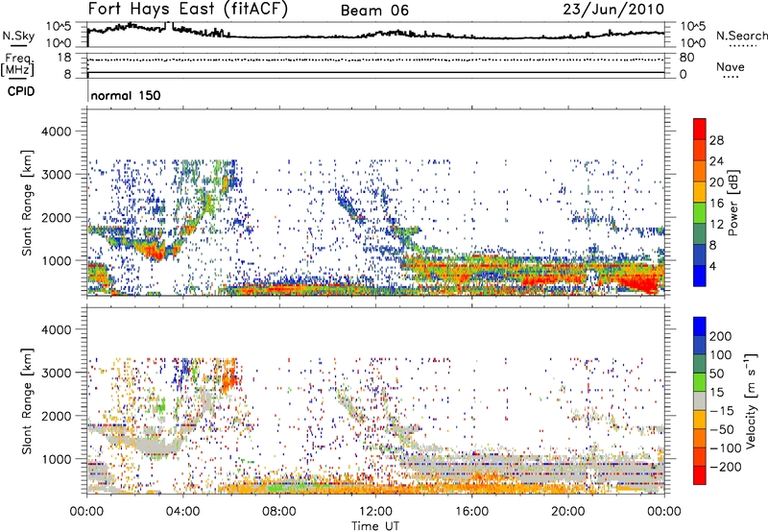Image resolution: width=768 pixels, height=532 pixels.
Task: Click the 'Time UT' axis label
Action: click(375, 526)
